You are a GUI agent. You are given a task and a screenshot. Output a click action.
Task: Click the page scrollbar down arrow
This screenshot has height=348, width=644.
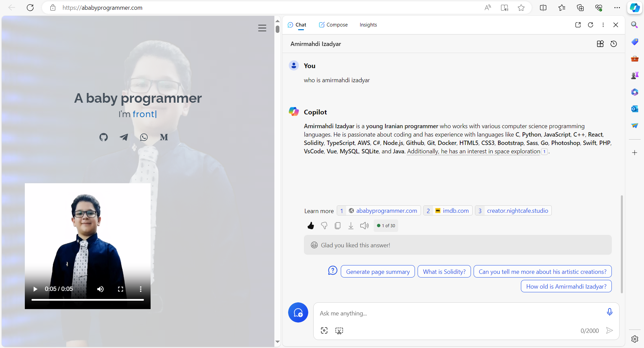pos(277,342)
